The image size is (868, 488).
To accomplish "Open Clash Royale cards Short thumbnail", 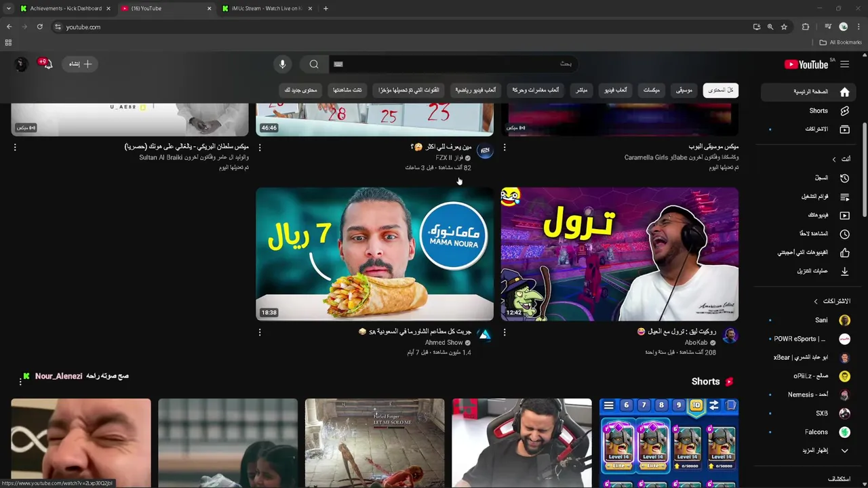I will click(x=669, y=443).
